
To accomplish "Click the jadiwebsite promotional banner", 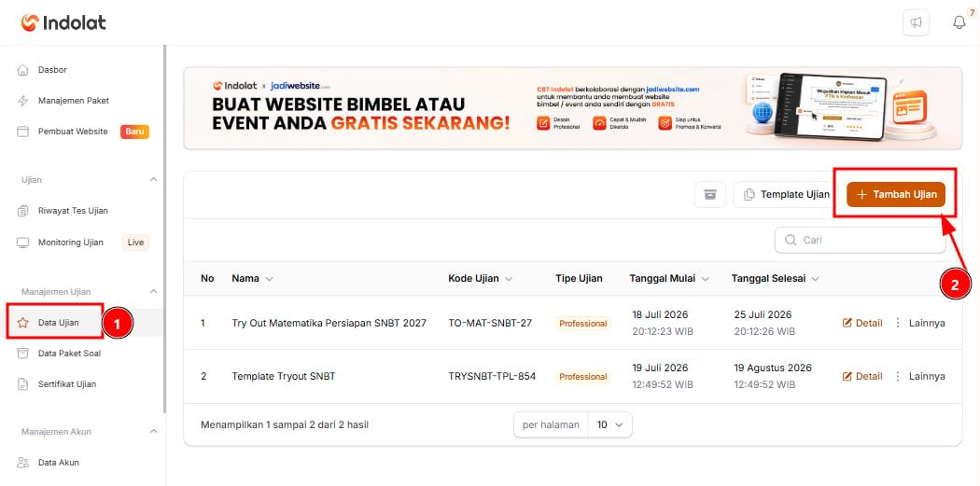I will coord(572,108).
